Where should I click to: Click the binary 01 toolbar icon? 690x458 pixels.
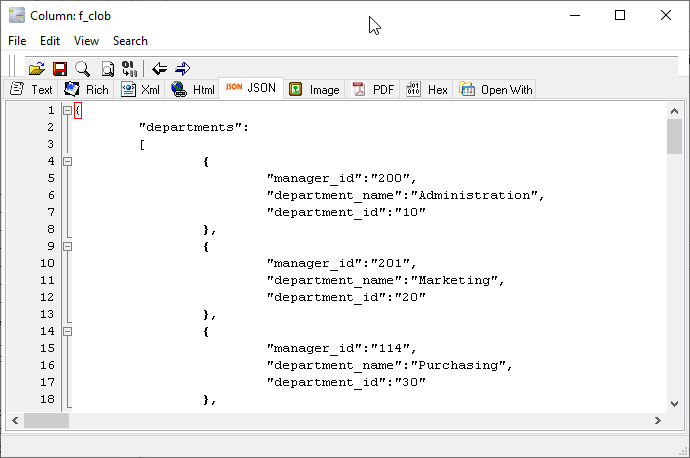[x=129, y=68]
